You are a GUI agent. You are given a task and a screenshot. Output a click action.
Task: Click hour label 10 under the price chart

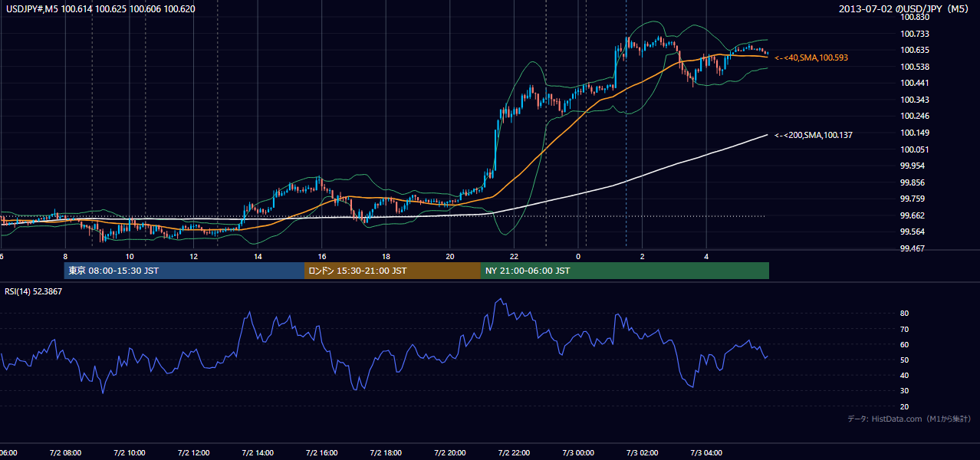click(130, 257)
